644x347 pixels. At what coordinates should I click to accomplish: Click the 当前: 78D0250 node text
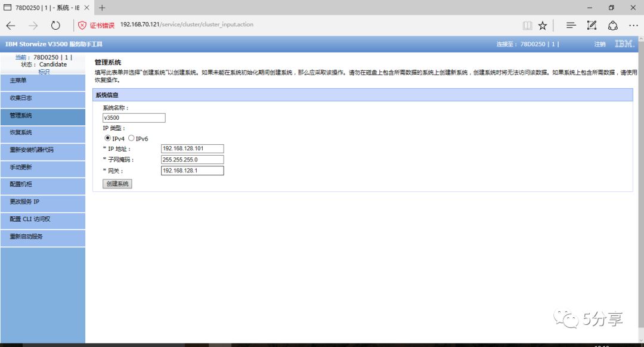tap(44, 57)
